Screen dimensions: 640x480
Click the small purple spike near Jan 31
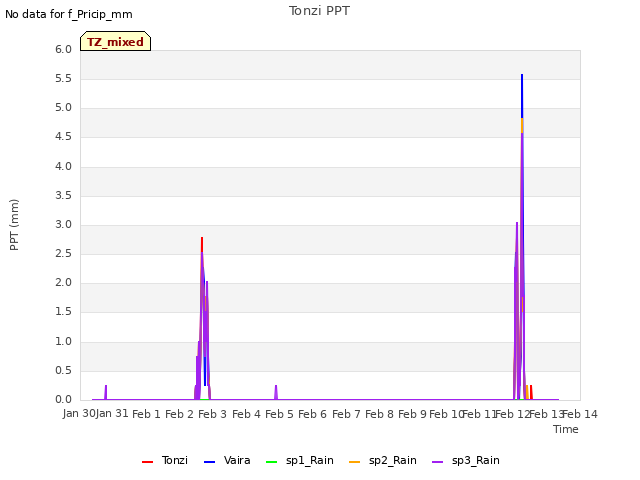coord(106,391)
